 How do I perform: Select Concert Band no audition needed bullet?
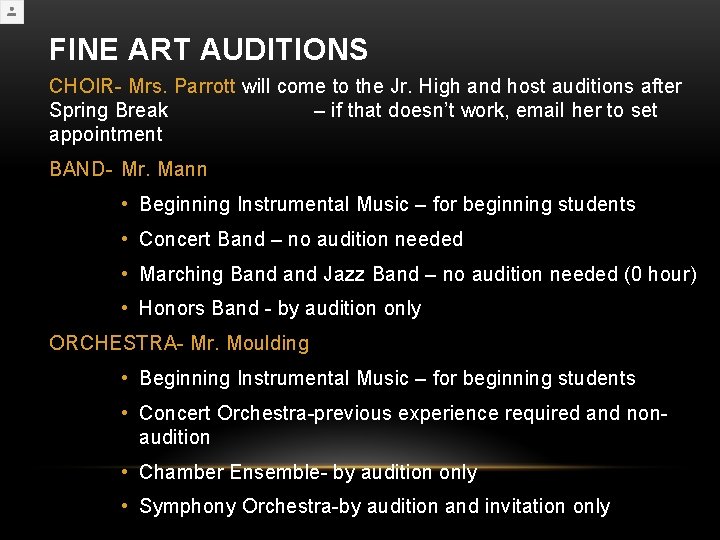click(x=301, y=239)
